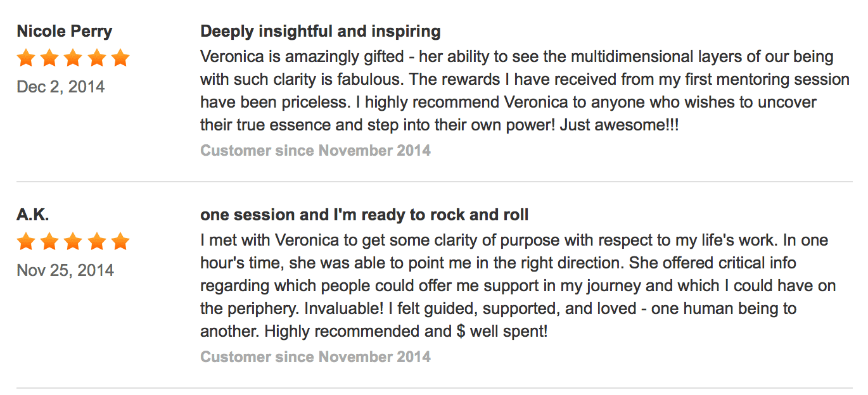Select the 'one session and I'm ready to rock and roll' title
This screenshot has height=395, width=868.
tap(364, 215)
